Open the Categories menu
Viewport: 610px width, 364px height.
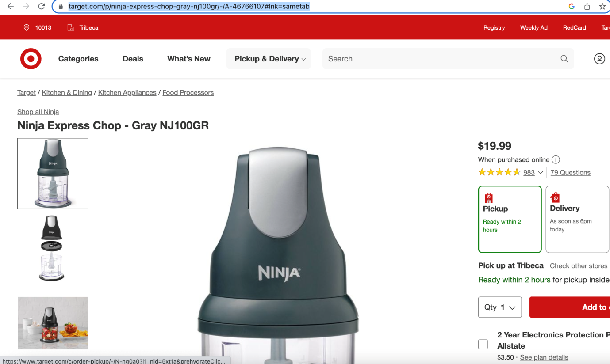78,59
